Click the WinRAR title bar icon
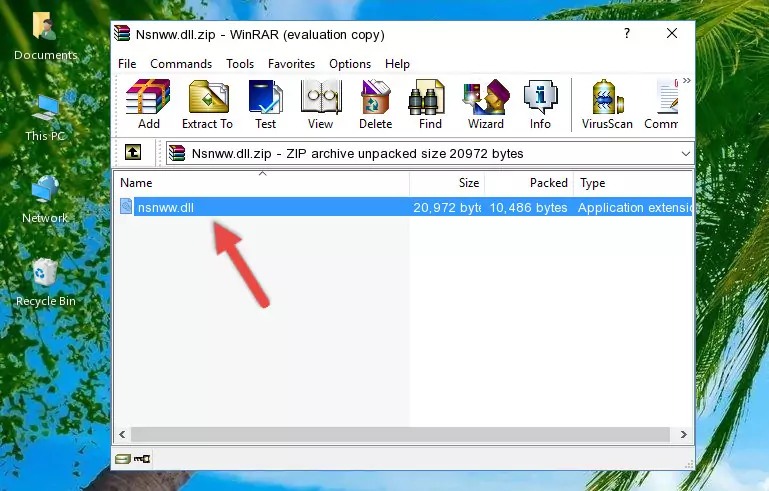769x491 pixels. [x=122, y=33]
